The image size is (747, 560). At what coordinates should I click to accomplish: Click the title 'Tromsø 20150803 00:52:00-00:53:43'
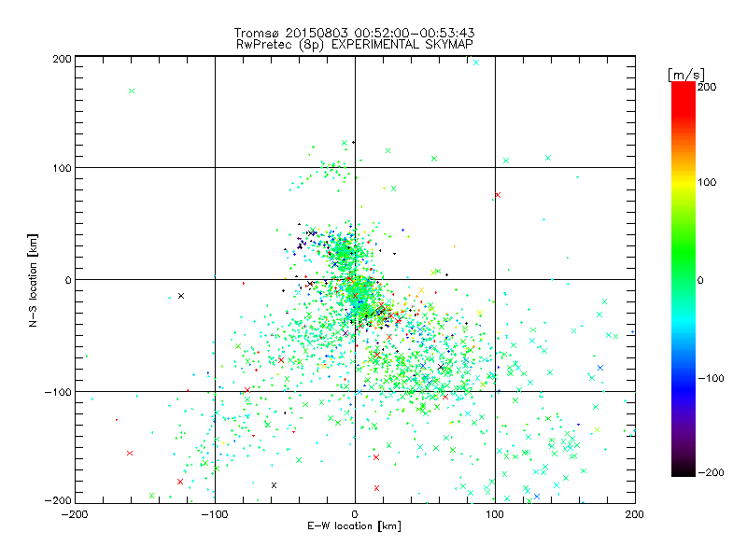(x=354, y=33)
